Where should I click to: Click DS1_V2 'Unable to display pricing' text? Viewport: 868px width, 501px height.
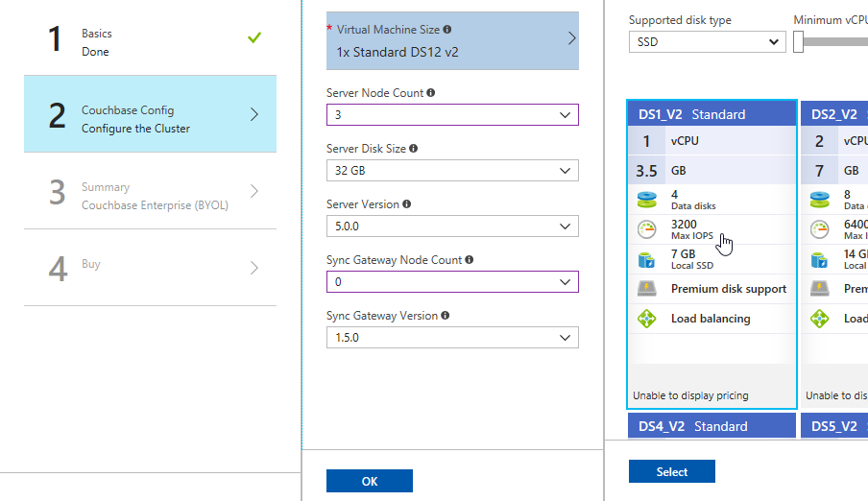click(690, 395)
